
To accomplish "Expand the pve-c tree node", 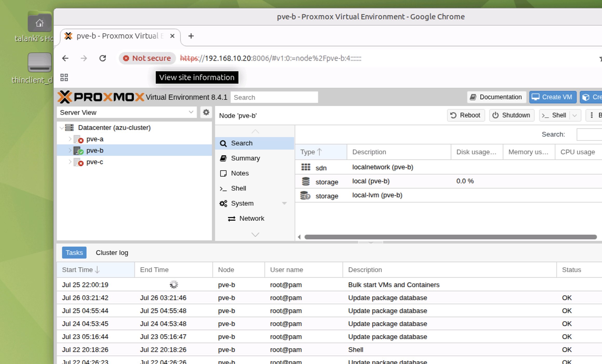I will 70,162.
